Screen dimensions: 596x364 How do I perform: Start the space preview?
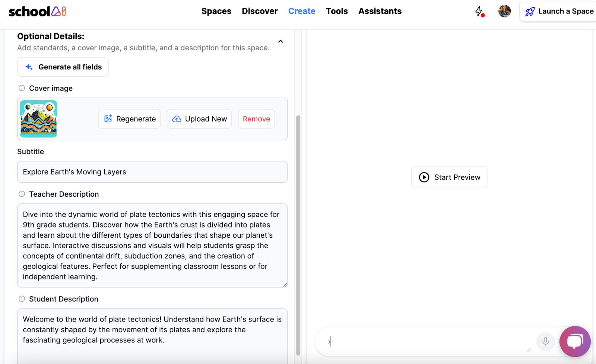[449, 177]
